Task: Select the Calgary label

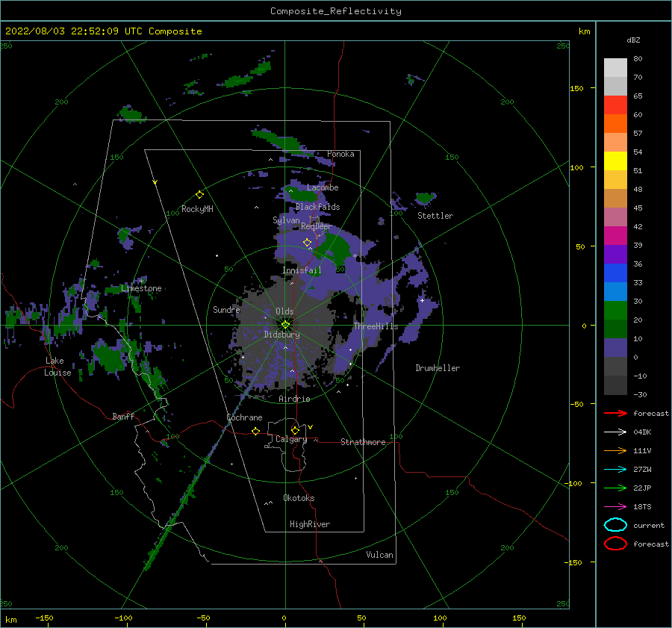Action: coord(291,439)
